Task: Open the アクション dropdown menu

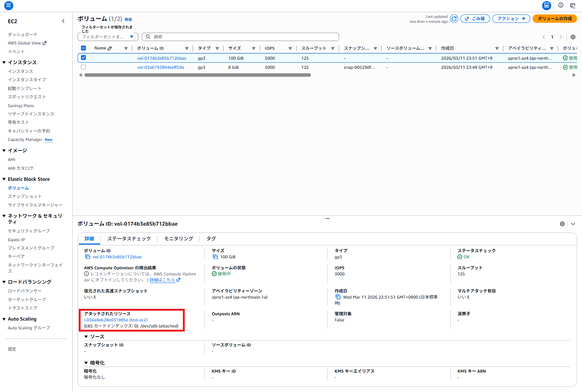Action: tap(511, 19)
